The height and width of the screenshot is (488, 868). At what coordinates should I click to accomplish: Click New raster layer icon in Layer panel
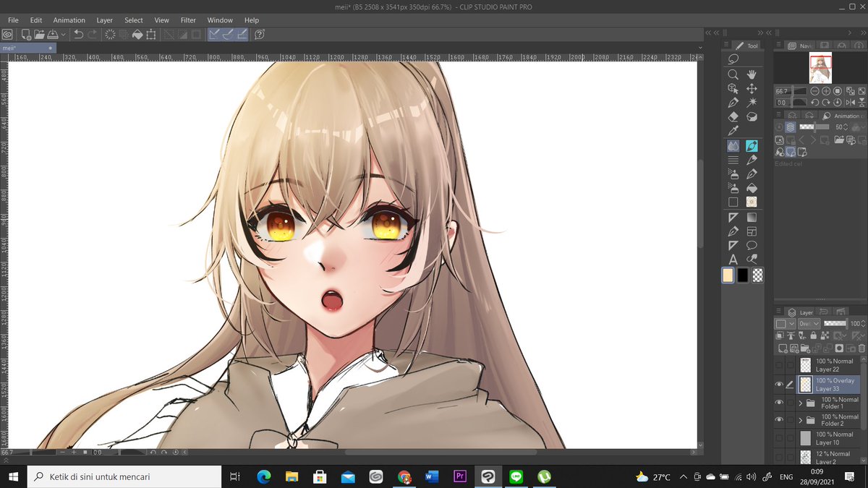pyautogui.click(x=783, y=348)
